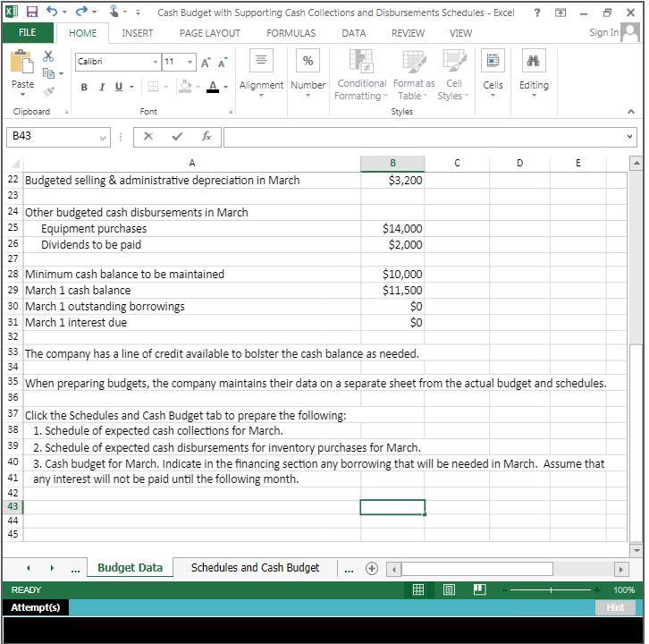
Task: Click the Format Painter brush icon
Action: point(48,91)
